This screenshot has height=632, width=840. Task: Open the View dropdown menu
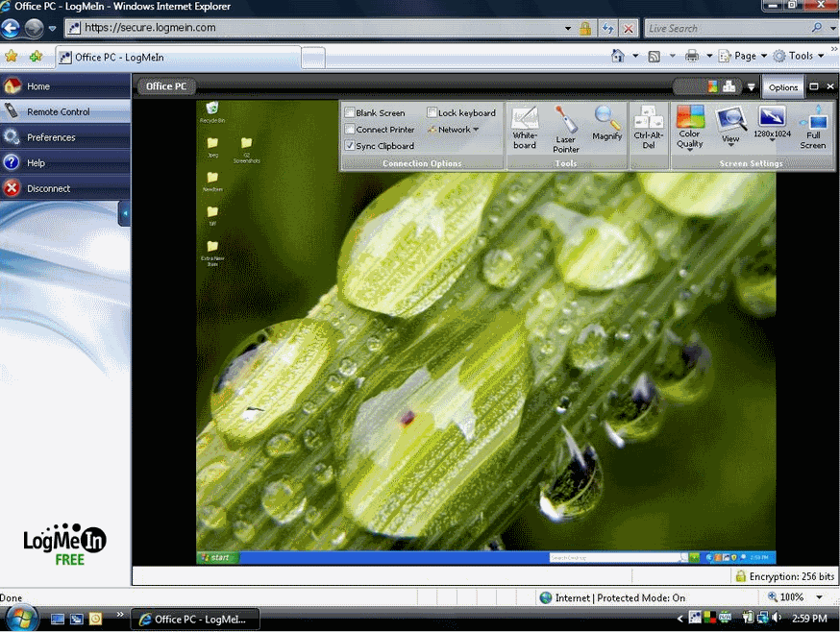tap(730, 129)
